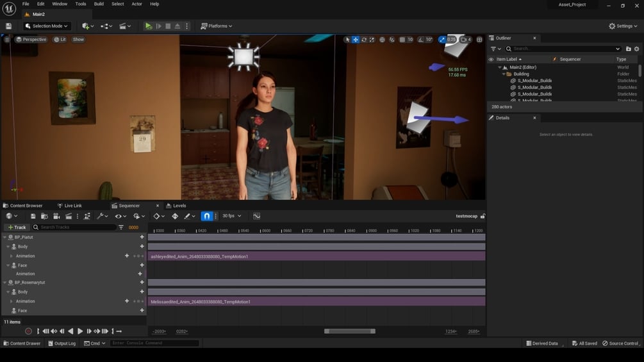The image size is (644, 362).
Task: Click the save level disk icon
Action: click(x=8, y=26)
